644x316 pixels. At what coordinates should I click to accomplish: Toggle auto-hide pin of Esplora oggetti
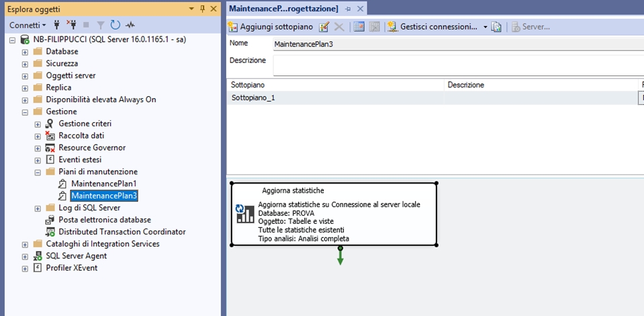[x=203, y=9]
